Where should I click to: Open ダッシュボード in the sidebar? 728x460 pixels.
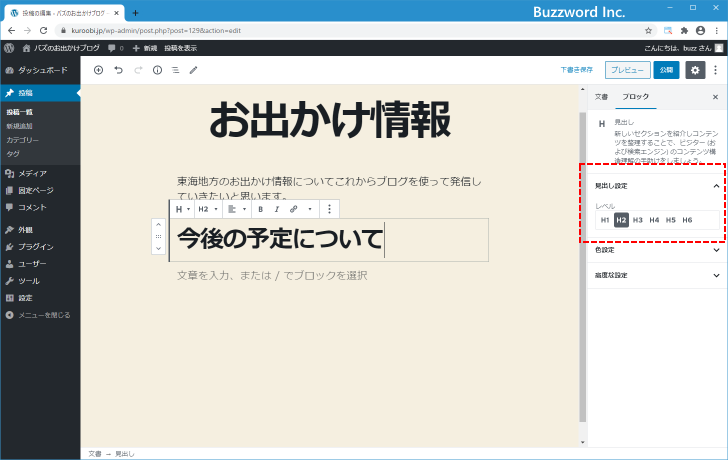tap(40, 71)
